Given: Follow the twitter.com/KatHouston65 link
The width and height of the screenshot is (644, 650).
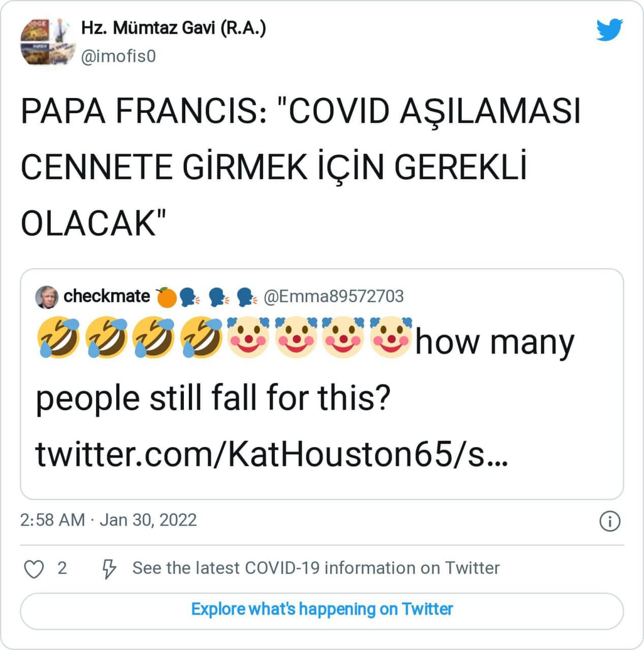Looking at the screenshot, I should coord(271,453).
